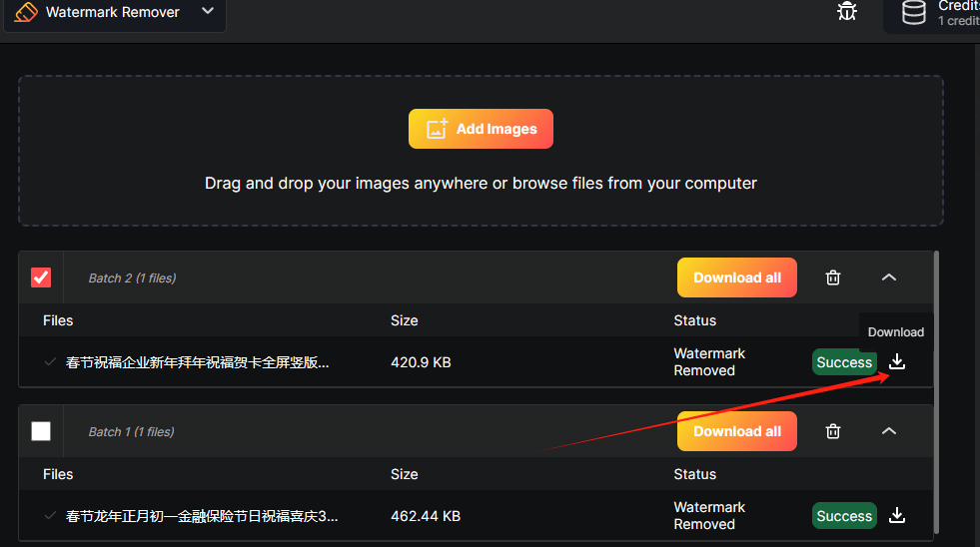Open the Watermark Remover tool dropdown
Screen dimensions: 980x547
208,12
